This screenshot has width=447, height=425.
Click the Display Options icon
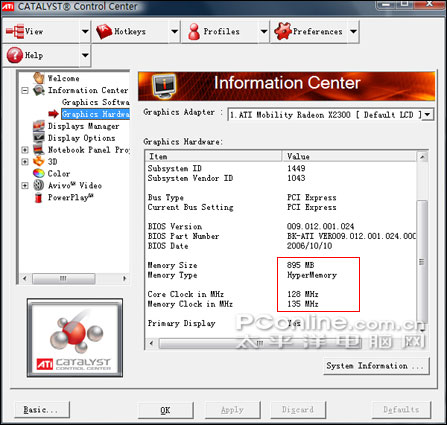pyautogui.click(x=39, y=138)
